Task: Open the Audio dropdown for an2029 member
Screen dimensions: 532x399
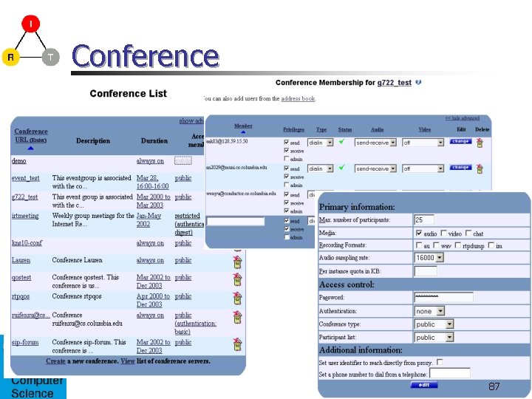Action: pos(375,168)
